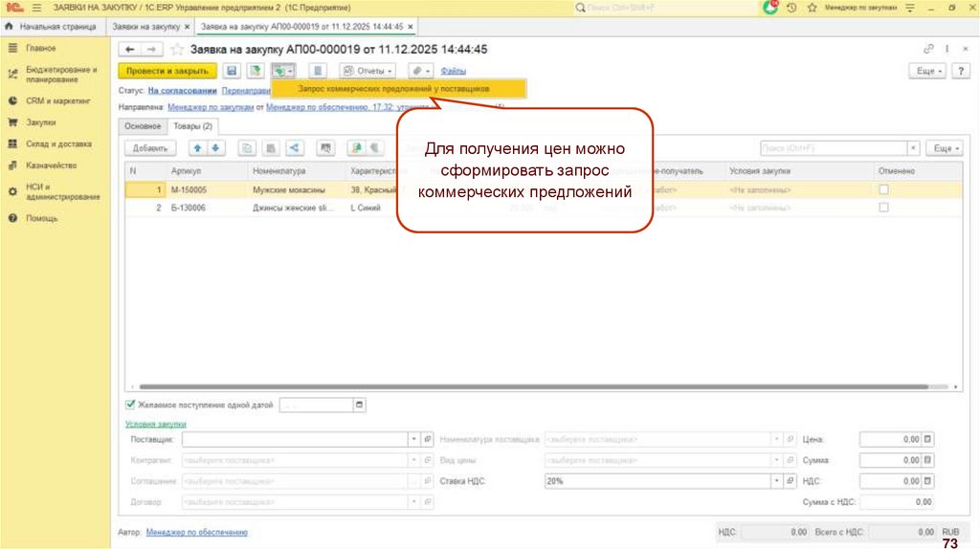Image resolution: width=980 pixels, height=549 pixels.
Task: Expand the Поставщик dropdown arrow
Action: (x=414, y=439)
